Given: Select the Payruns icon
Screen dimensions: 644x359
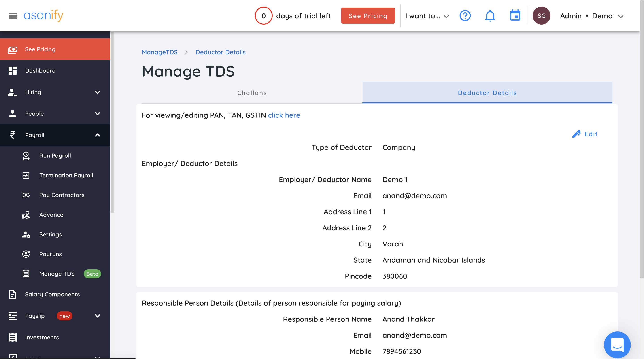Looking at the screenshot, I should click(x=26, y=254).
